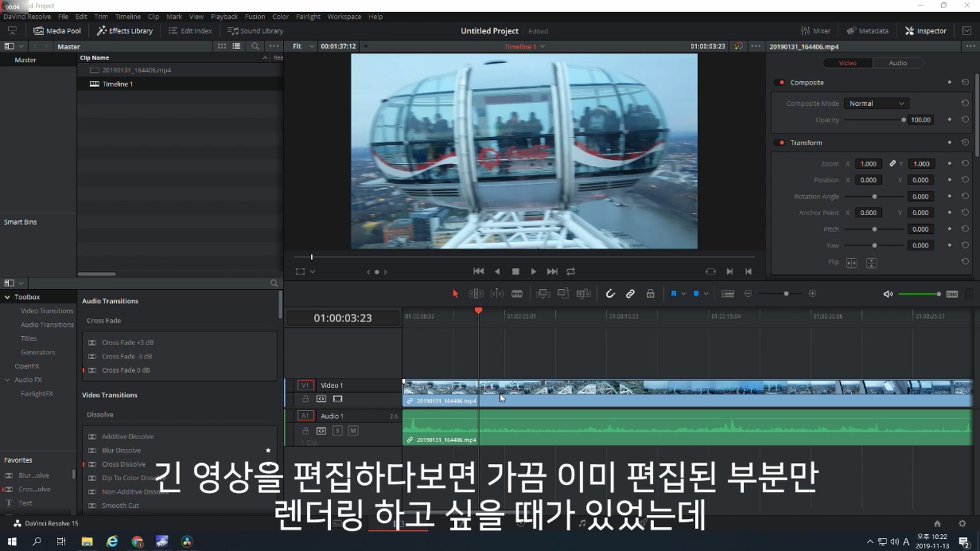The image size is (980, 551).
Task: Open the Effects Library panel button
Action: (125, 31)
